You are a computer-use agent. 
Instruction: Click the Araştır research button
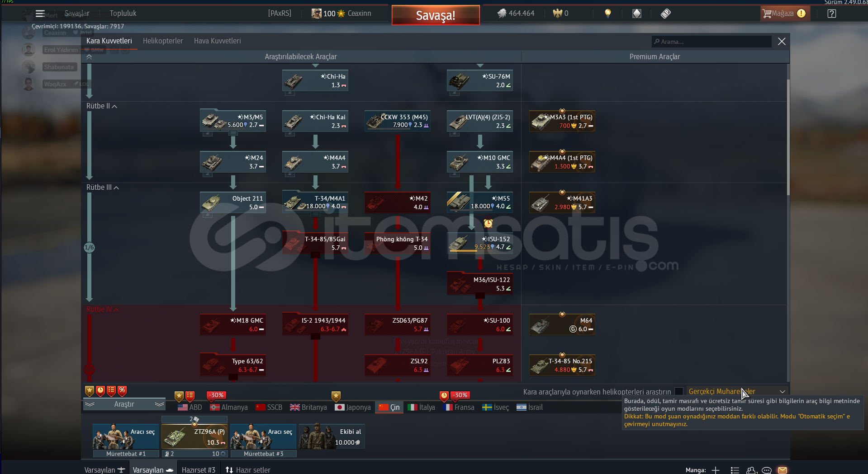tap(124, 404)
